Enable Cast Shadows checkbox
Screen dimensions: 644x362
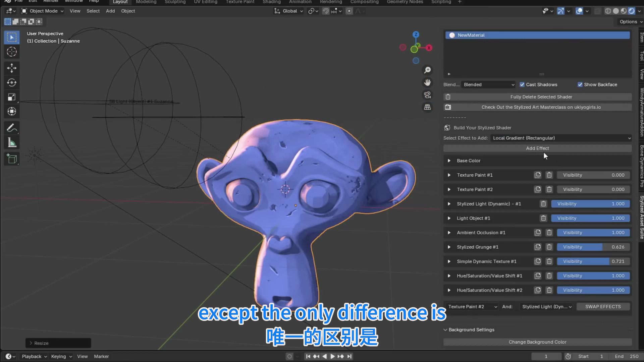[522, 84]
